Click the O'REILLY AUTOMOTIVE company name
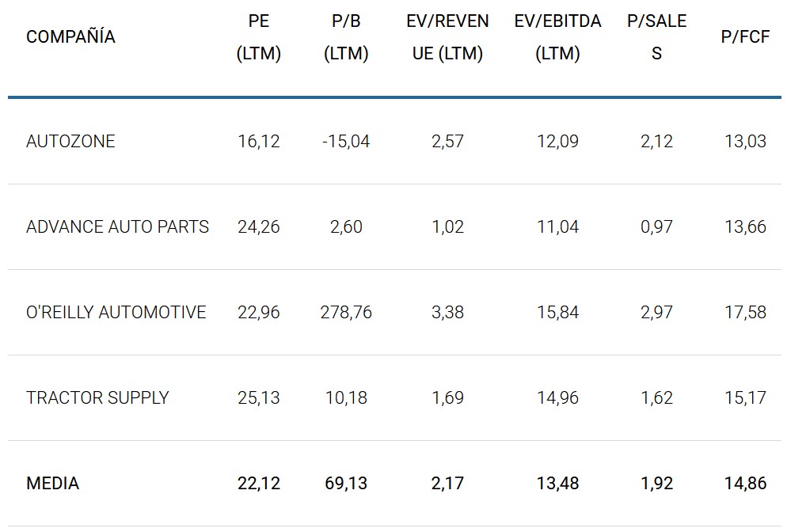Viewport: 787px width, 532px height. click(116, 313)
